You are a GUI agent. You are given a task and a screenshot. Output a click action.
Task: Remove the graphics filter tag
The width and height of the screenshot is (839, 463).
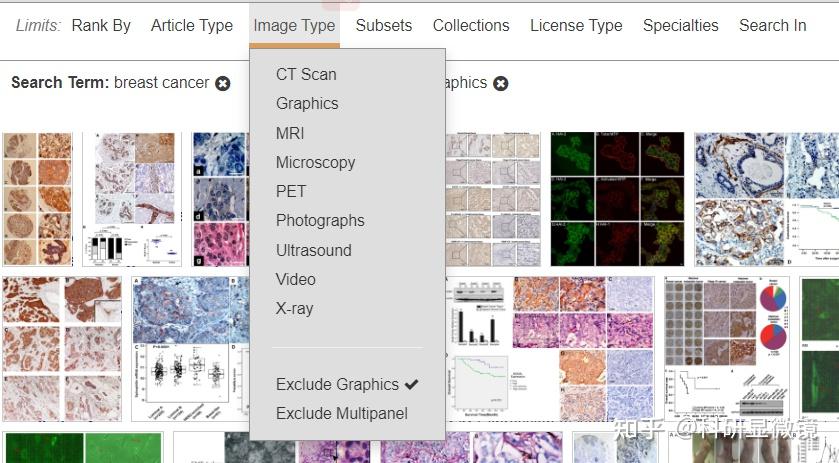501,83
